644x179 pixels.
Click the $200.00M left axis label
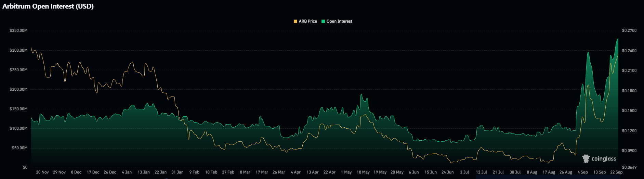coord(18,89)
